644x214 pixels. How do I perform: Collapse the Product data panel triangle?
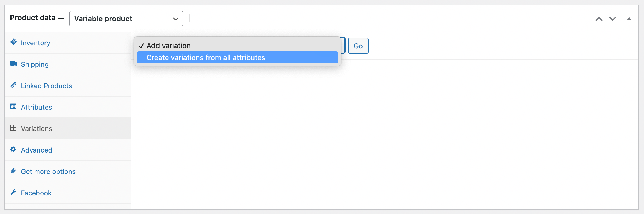(x=629, y=19)
